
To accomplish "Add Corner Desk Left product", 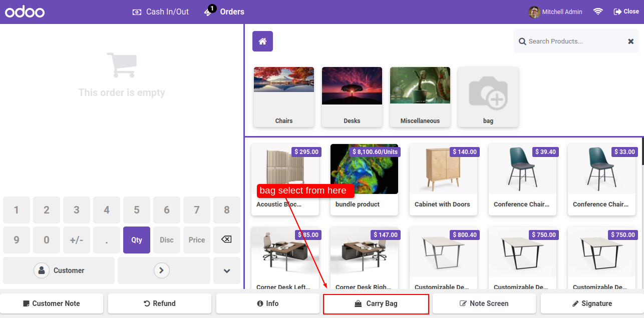I will (285, 258).
